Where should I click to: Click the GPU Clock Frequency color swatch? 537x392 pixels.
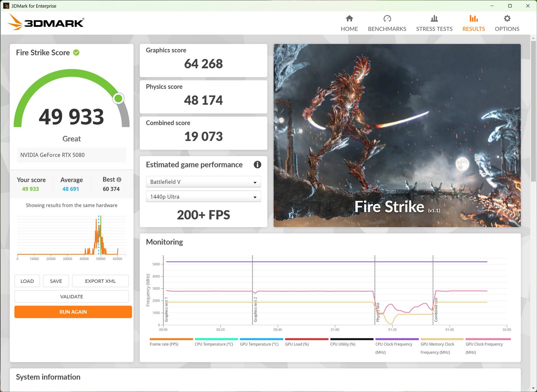click(488, 339)
